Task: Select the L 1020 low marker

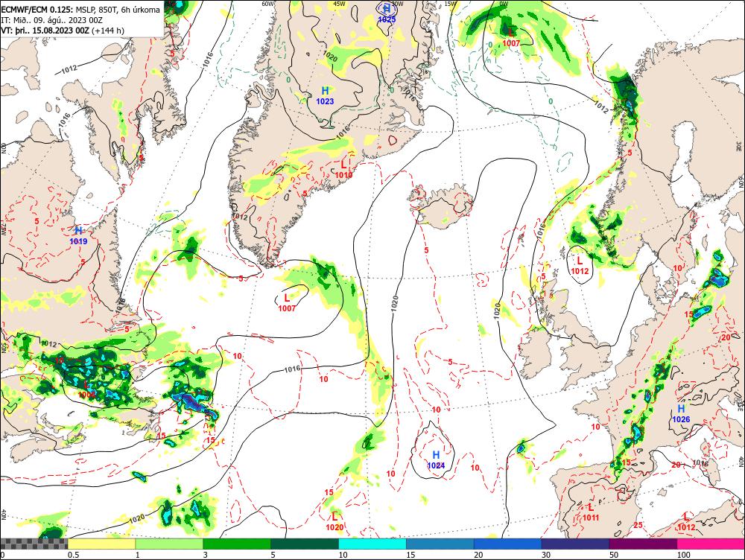Action: (335, 521)
